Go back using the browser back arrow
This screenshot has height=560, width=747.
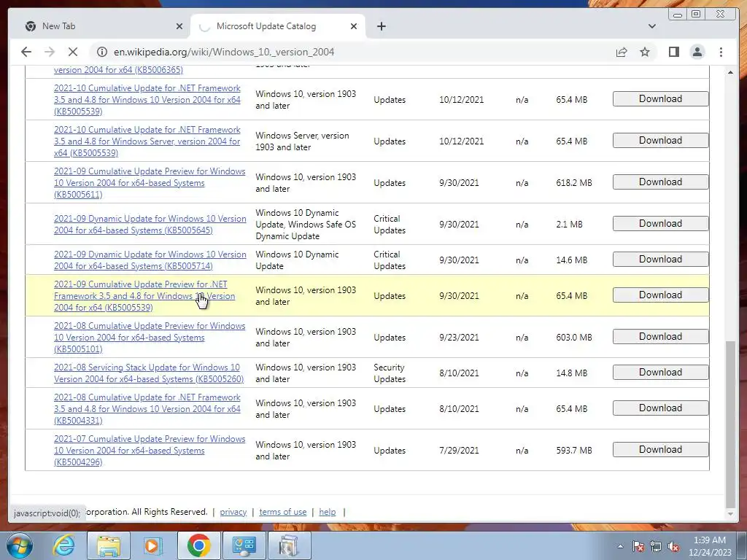26,52
